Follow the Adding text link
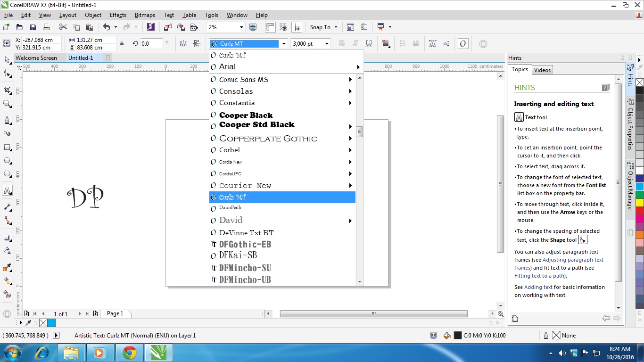 (x=538, y=287)
